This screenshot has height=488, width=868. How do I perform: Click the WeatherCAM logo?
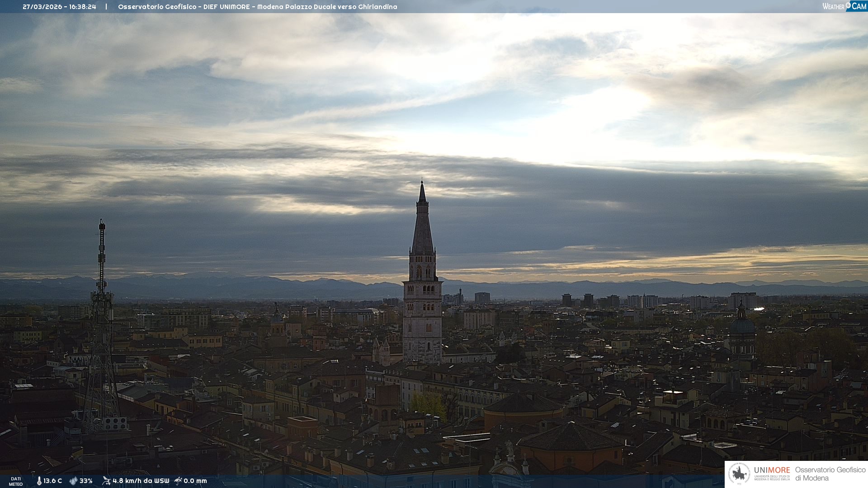844,6
